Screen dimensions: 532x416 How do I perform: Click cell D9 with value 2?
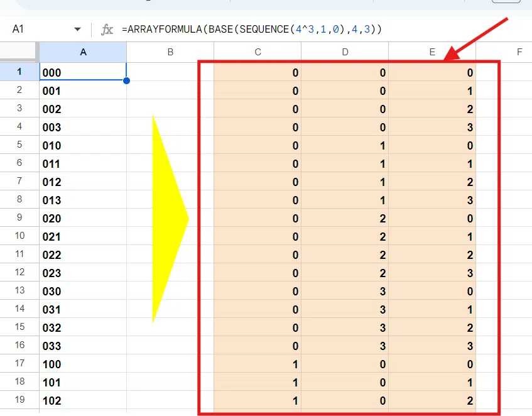pyautogui.click(x=345, y=218)
